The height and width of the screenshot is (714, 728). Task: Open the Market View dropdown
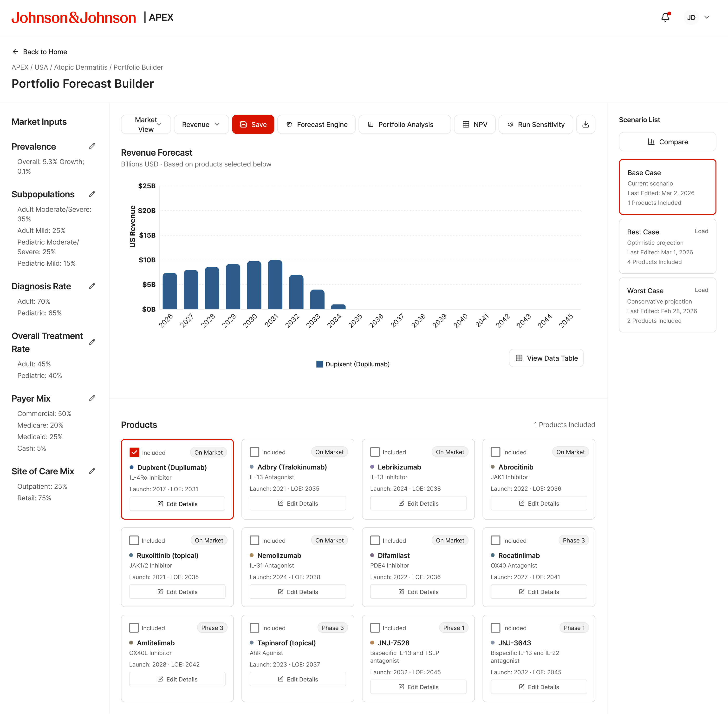click(146, 125)
